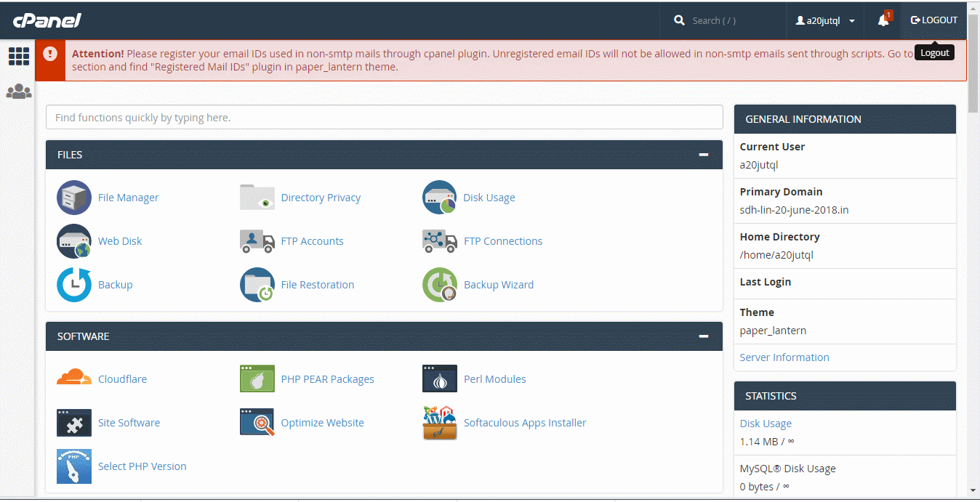Click the Perl Modules icon
980x502 pixels.
[440, 378]
